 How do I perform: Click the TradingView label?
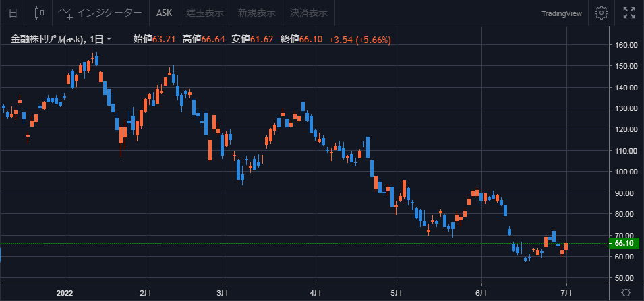coord(562,13)
